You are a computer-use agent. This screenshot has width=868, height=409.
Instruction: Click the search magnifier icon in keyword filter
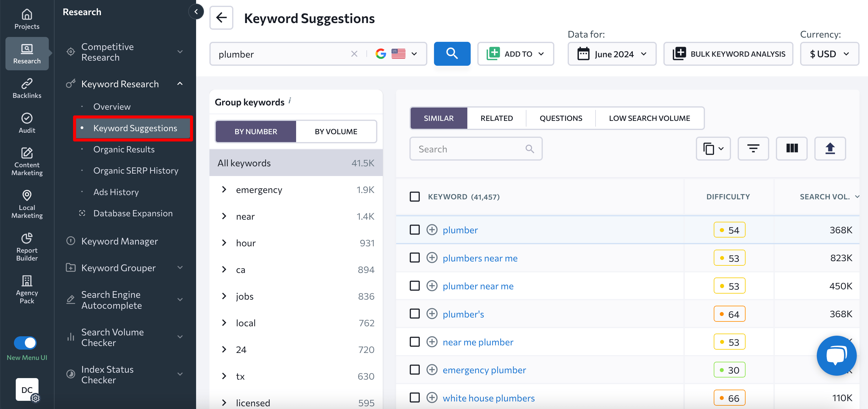tap(529, 149)
